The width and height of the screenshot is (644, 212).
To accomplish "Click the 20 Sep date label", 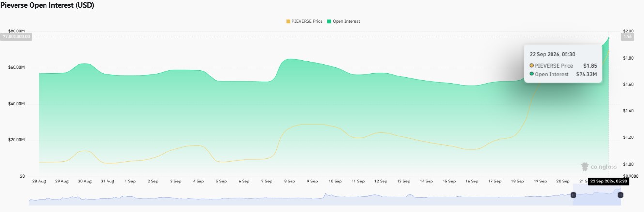I will 563,181.
